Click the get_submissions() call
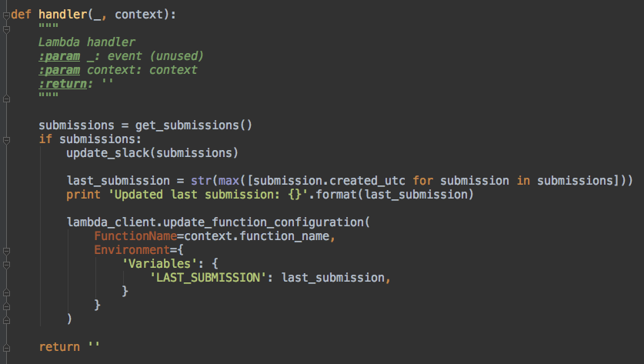This screenshot has width=644, height=364. pos(194,125)
